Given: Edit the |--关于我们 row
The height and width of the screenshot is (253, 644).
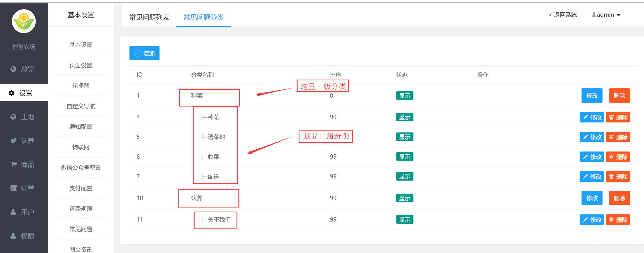Looking at the screenshot, I should 592,220.
